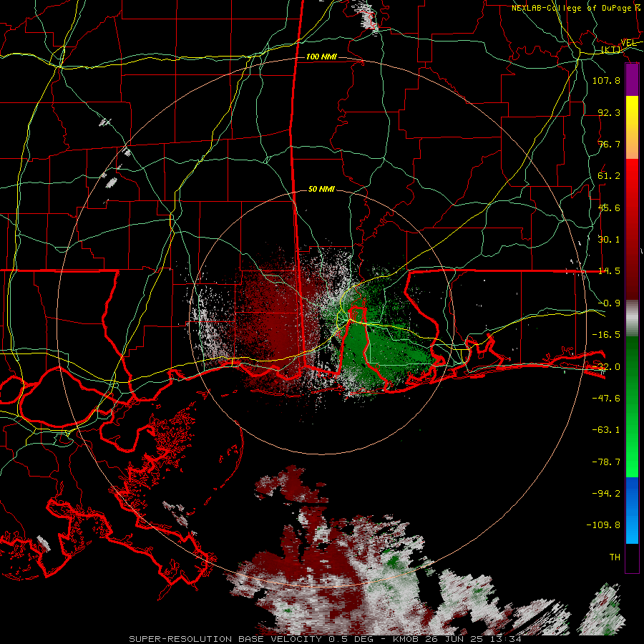Click the 50 NMI range ring label
Image resolution: width=644 pixels, height=644 pixels.
[321, 190]
